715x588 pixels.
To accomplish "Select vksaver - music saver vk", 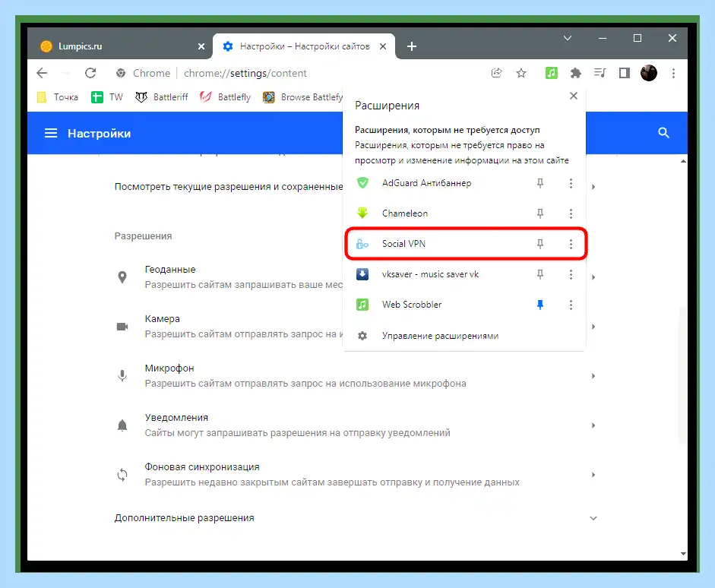I will 431,274.
